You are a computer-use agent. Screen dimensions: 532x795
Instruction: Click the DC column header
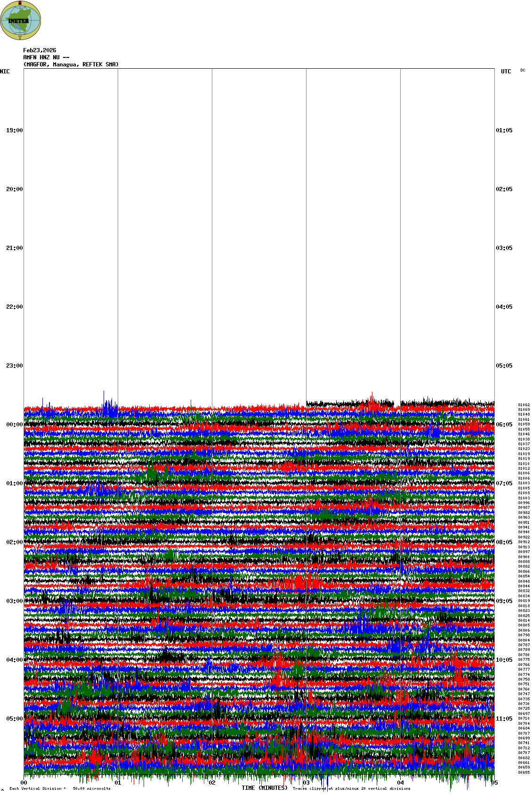(x=523, y=71)
